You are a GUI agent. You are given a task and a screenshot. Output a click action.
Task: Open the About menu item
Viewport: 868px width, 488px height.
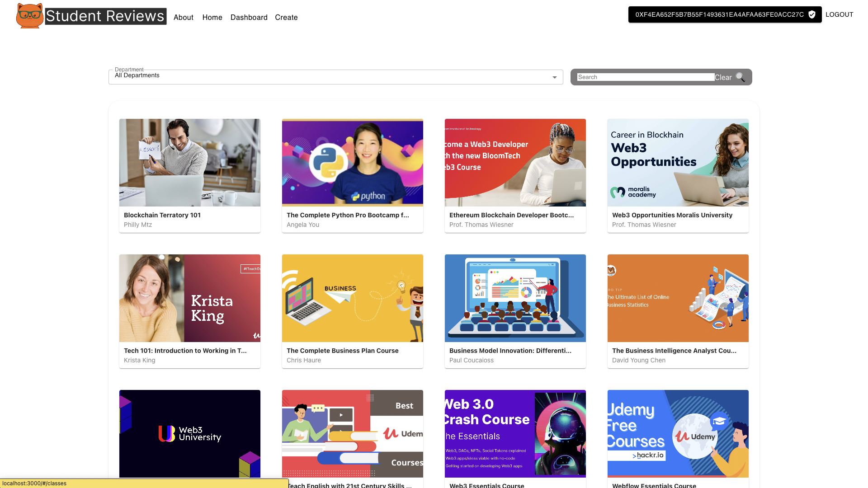pyautogui.click(x=183, y=17)
